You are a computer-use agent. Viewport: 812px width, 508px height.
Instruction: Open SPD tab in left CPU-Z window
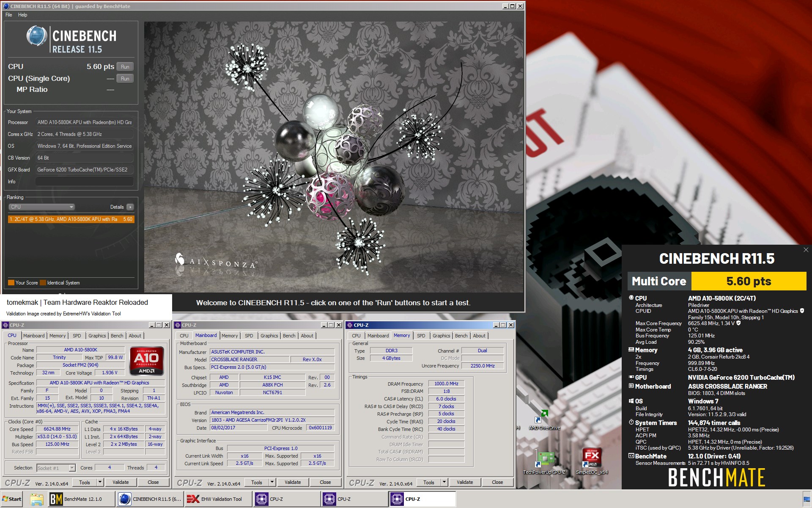click(x=77, y=336)
